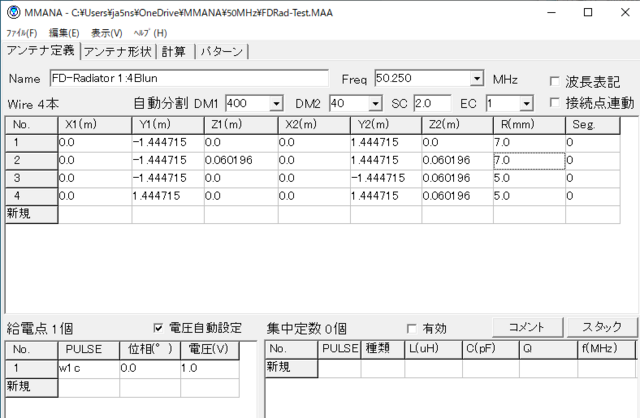Click the 電圧(V) cell 1.0
Image resolution: width=640 pixels, height=418 pixels.
[x=210, y=368]
